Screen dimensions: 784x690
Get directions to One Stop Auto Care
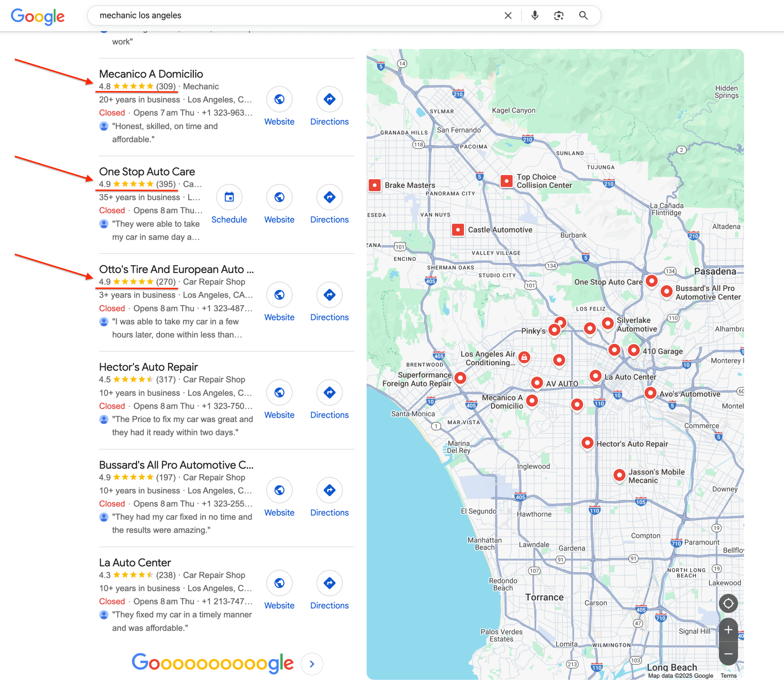329,197
